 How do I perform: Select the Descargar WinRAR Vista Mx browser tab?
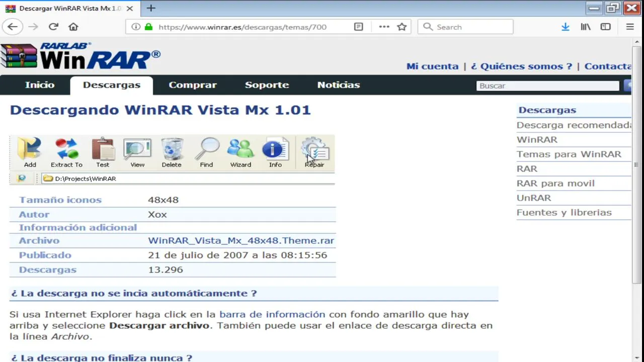[70, 9]
